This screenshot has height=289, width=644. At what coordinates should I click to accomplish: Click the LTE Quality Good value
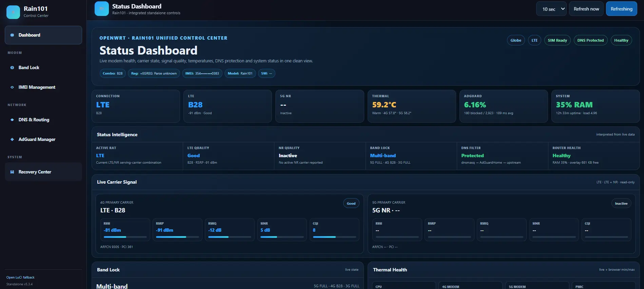pos(194,156)
